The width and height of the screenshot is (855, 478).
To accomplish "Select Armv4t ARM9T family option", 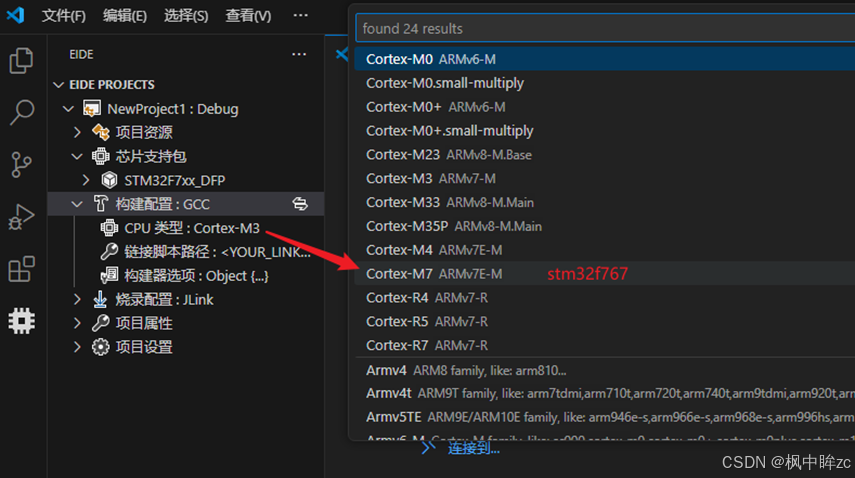I will (x=605, y=394).
